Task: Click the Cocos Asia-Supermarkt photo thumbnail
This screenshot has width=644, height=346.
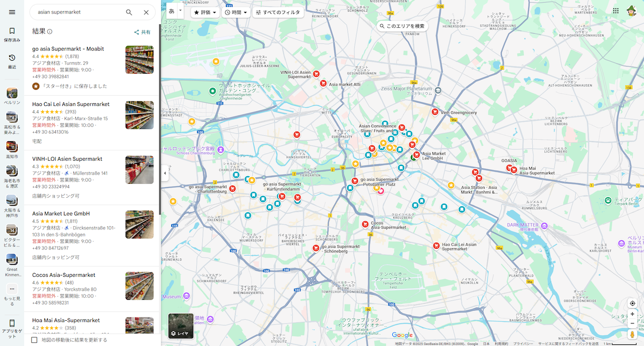Action: pos(140,285)
